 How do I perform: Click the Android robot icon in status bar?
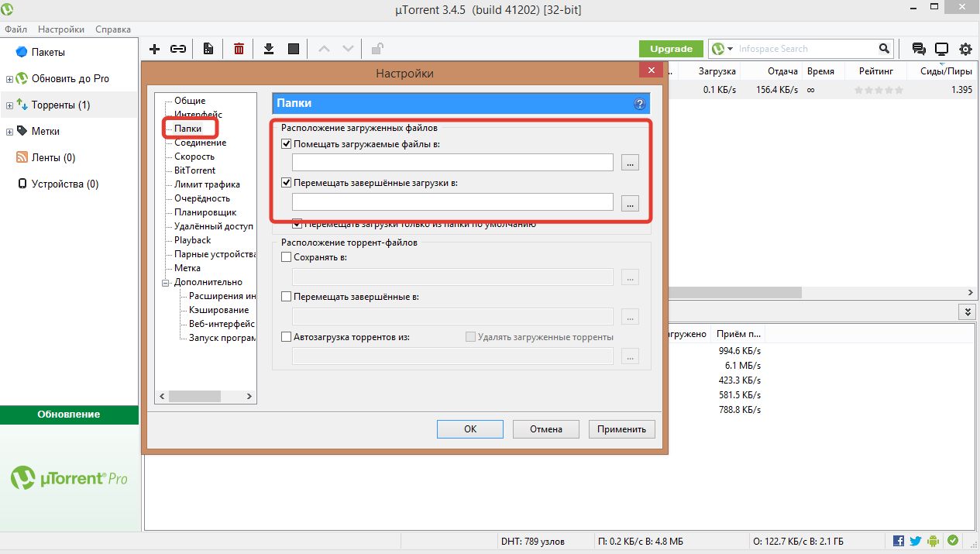coord(934,541)
